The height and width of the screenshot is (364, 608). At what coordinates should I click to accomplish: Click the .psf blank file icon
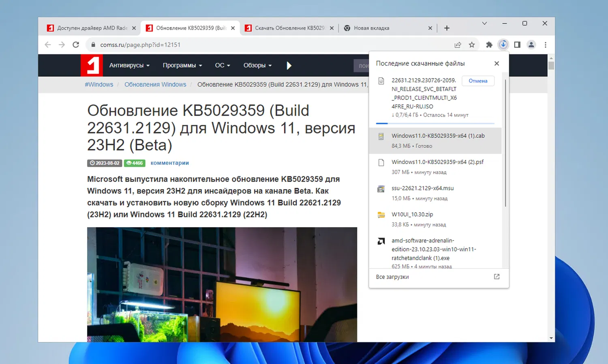381,163
